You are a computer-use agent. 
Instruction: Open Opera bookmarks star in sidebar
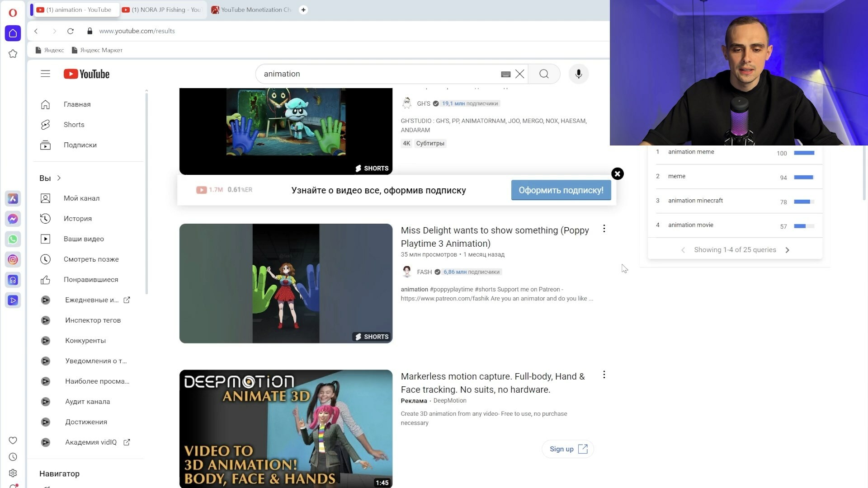[13, 54]
